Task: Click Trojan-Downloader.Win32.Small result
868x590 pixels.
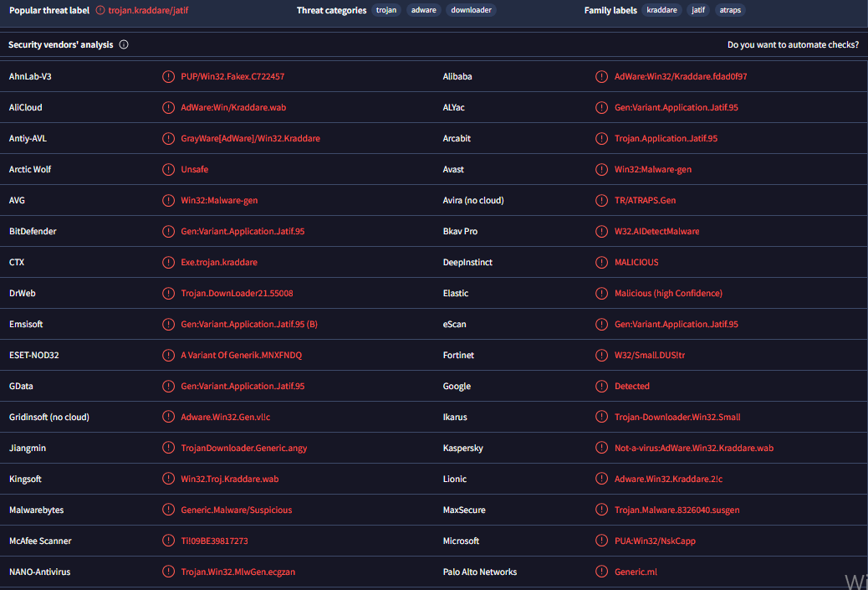Action: point(677,417)
